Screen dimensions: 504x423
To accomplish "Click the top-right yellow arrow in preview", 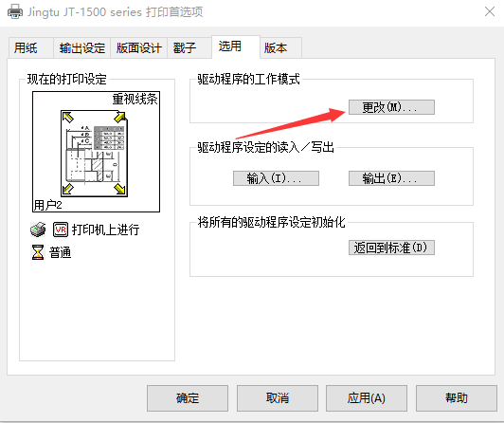I will coord(120,117).
